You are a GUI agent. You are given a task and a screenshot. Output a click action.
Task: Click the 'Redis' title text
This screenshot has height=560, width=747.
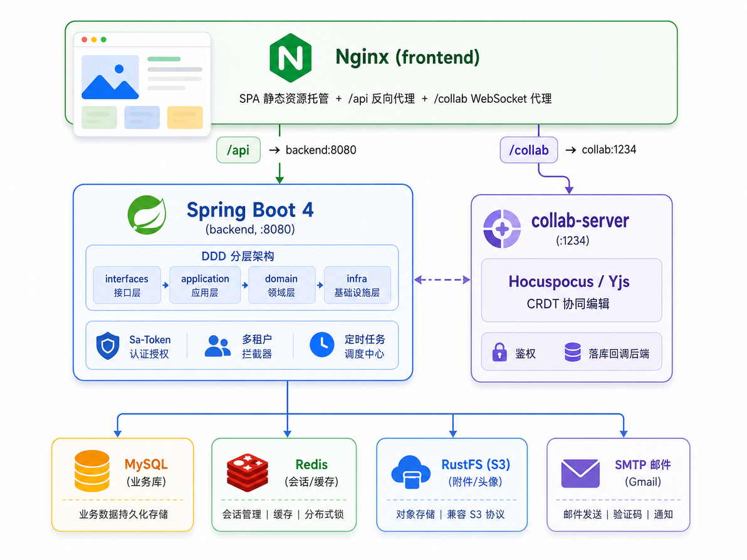tap(311, 464)
